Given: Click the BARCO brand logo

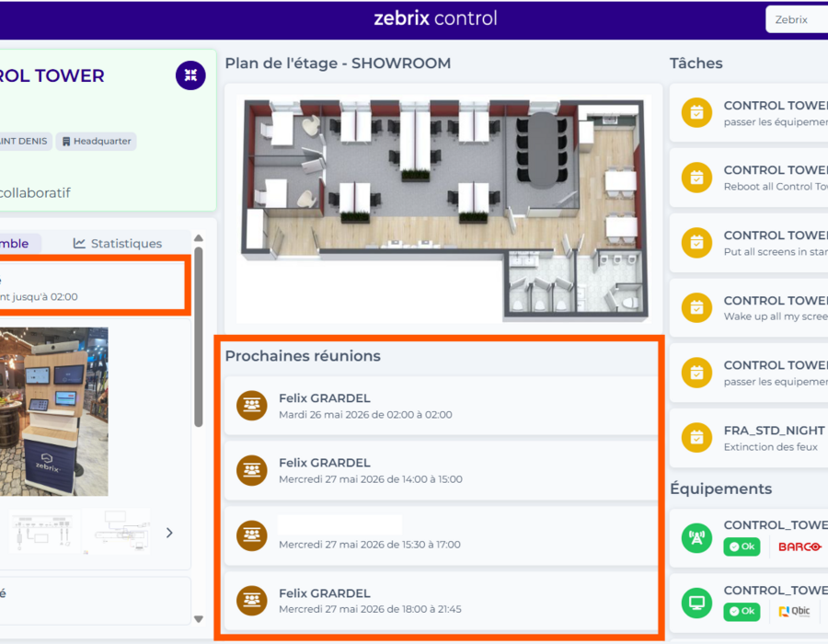Looking at the screenshot, I should tap(800, 546).
